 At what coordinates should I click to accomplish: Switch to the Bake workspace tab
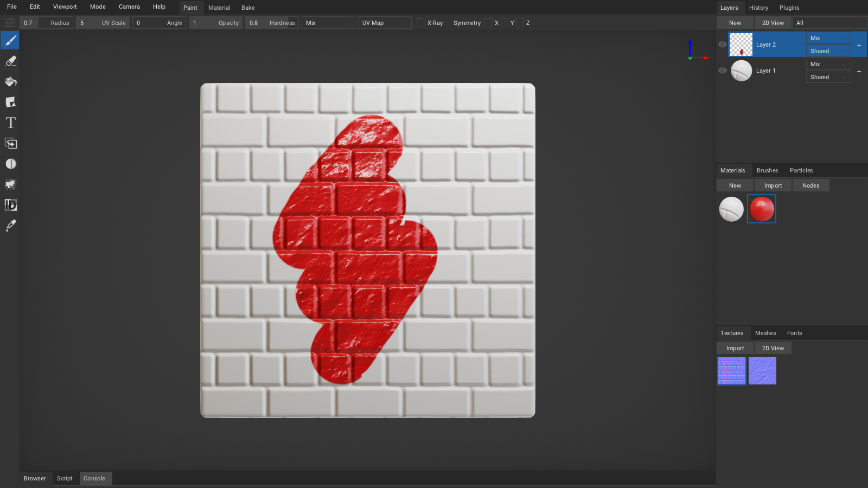pos(248,8)
